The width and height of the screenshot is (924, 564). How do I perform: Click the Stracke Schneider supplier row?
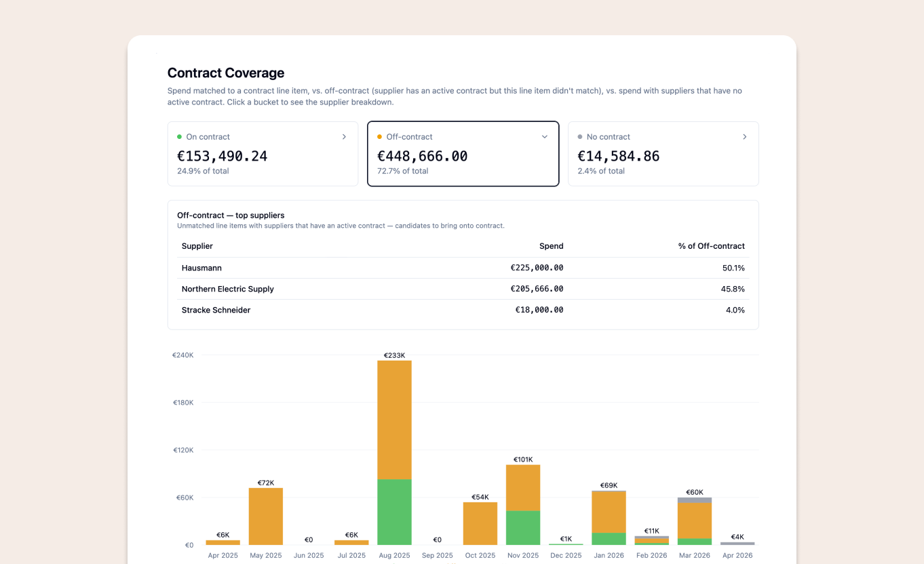[463, 310]
